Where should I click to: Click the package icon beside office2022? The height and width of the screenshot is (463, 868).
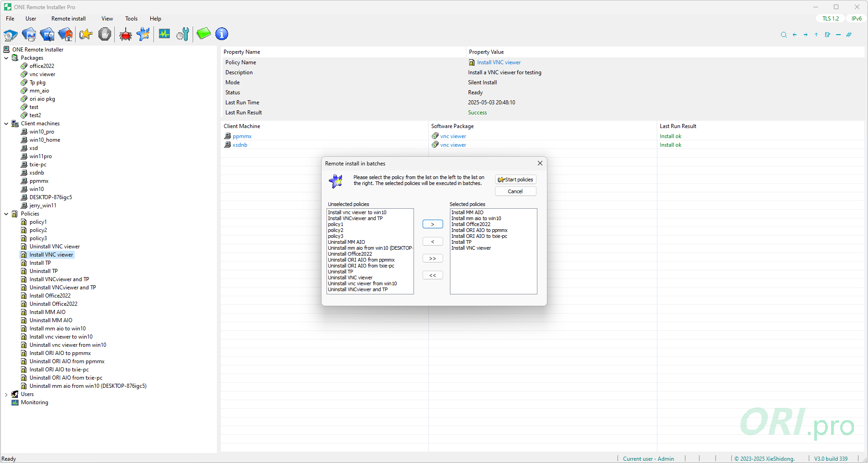point(24,66)
